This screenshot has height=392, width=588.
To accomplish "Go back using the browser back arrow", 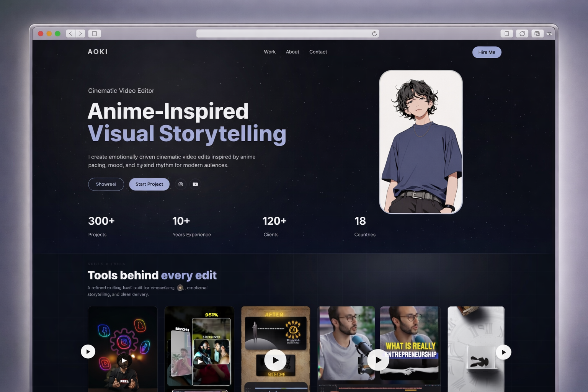I will pos(71,34).
